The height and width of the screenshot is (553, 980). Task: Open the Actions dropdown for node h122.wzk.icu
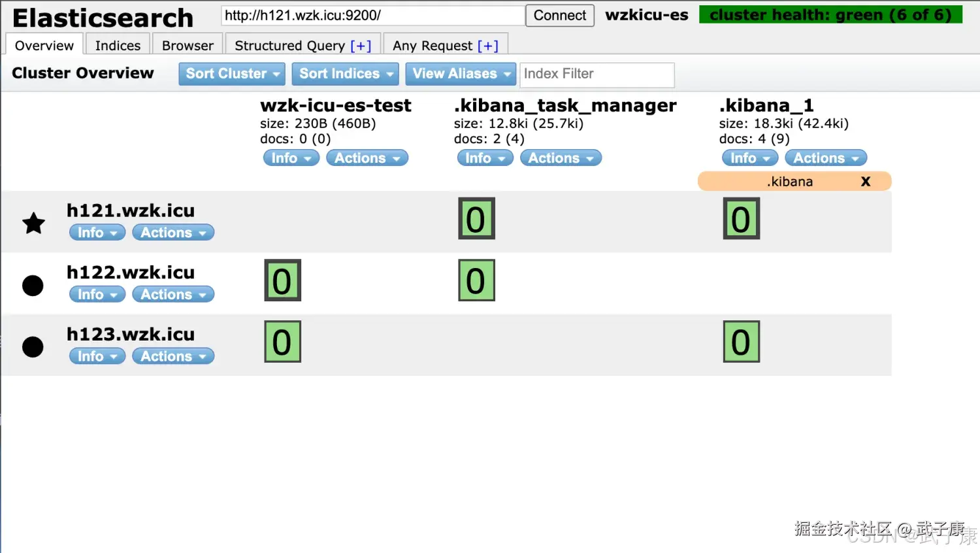(x=172, y=294)
